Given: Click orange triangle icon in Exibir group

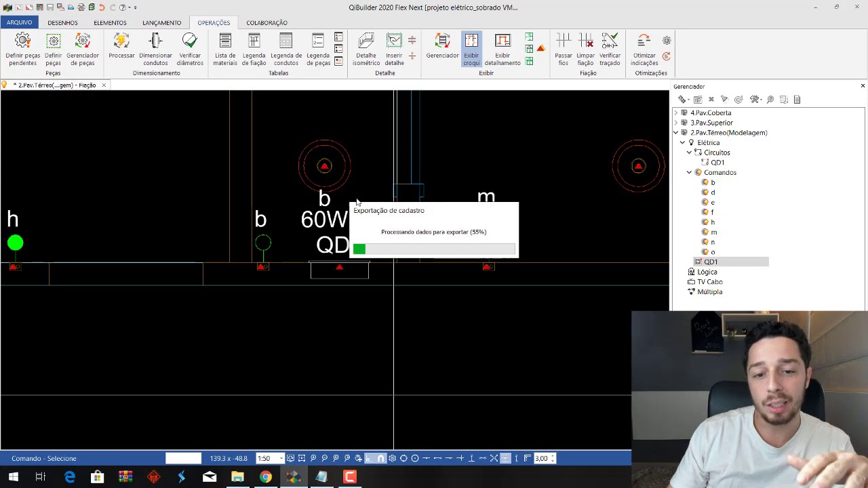Looking at the screenshot, I should coord(540,48).
